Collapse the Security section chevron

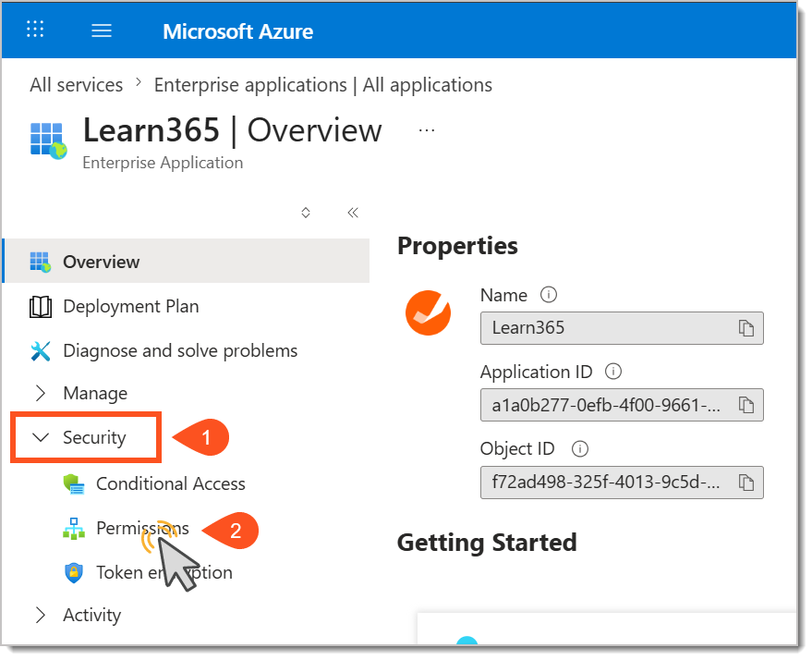click(41, 438)
